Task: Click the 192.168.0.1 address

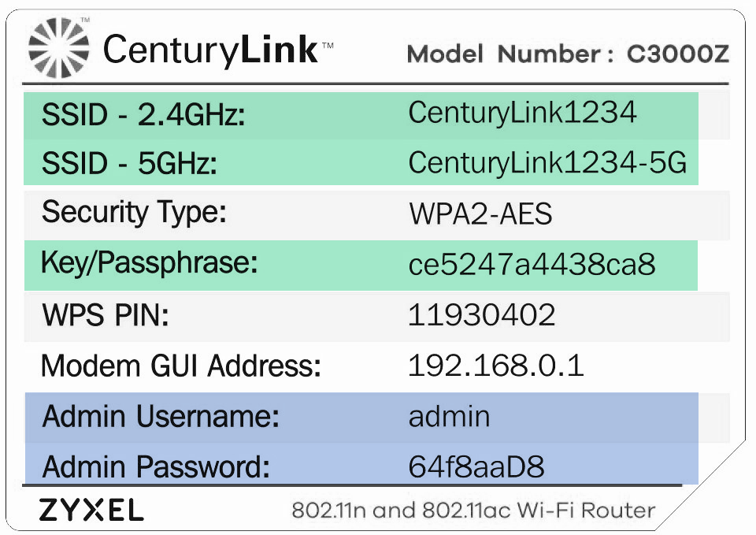Action: tap(495, 366)
